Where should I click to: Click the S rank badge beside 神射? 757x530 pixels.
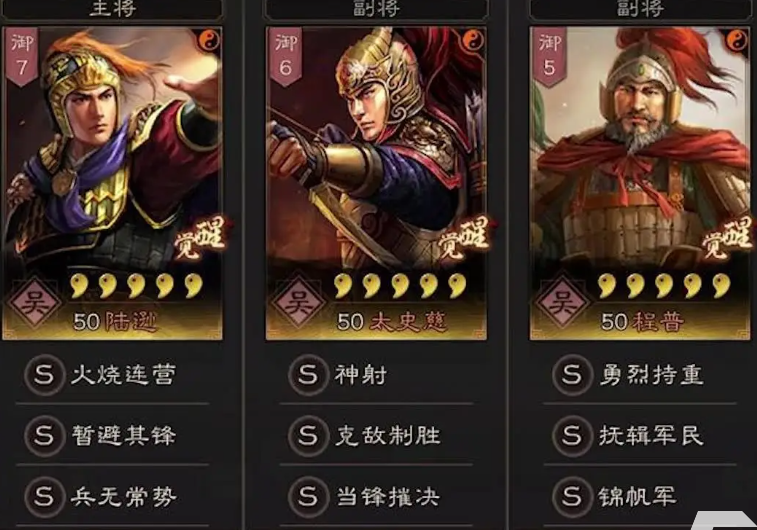[x=308, y=375]
